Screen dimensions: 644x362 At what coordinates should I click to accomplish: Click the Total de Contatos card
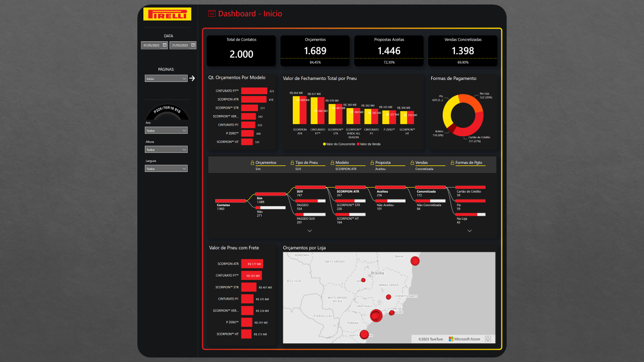[241, 51]
